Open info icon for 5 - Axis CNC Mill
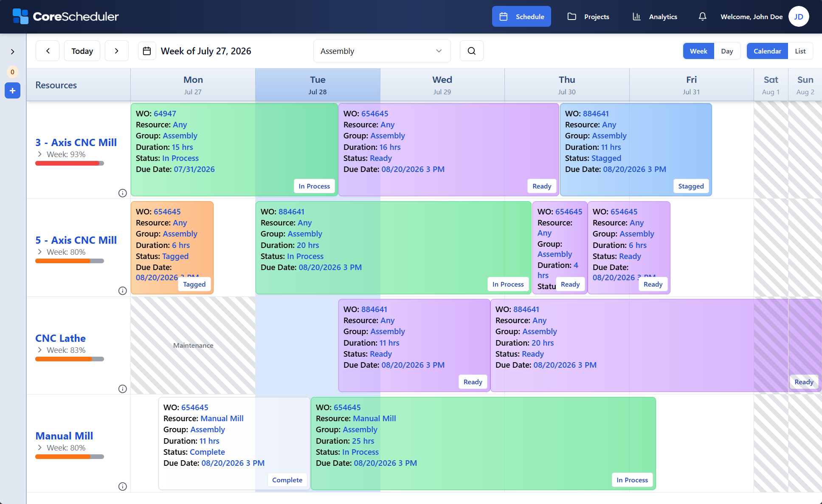This screenshot has height=504, width=822. (123, 291)
